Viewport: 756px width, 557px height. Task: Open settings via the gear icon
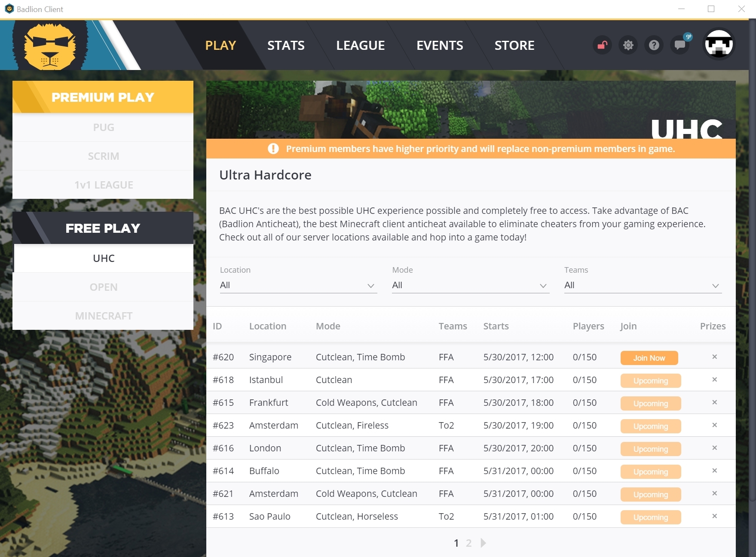coord(628,45)
